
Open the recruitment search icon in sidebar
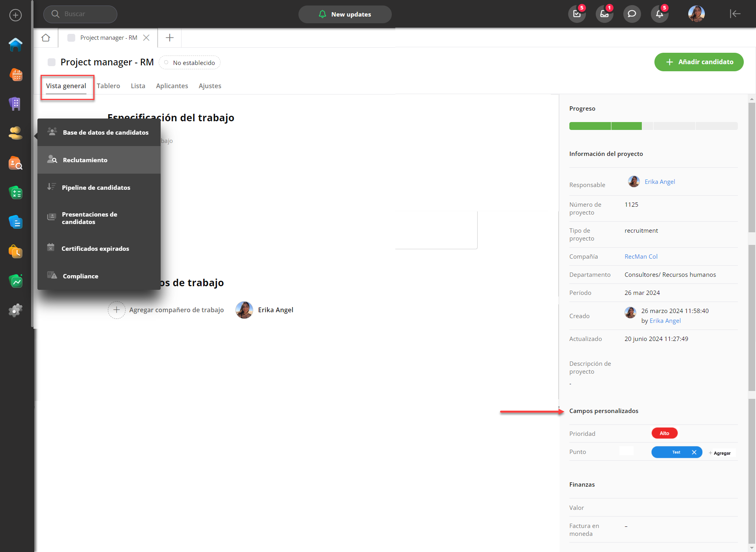tap(15, 163)
